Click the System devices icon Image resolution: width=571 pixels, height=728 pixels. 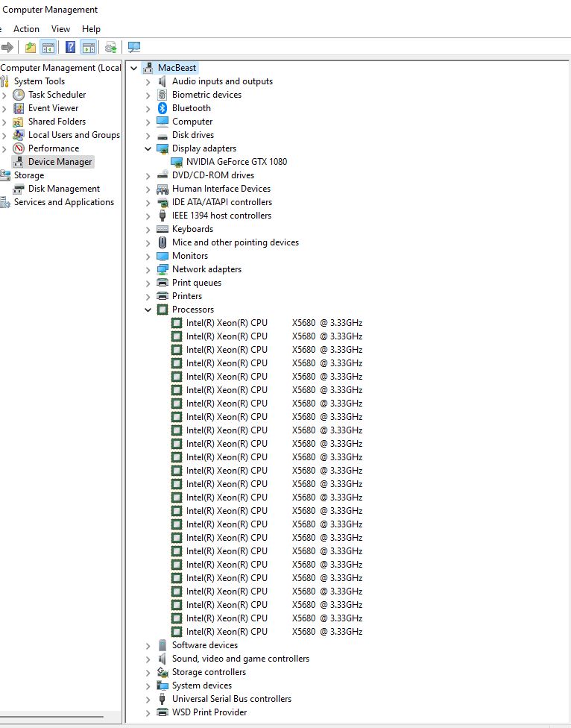[163, 685]
